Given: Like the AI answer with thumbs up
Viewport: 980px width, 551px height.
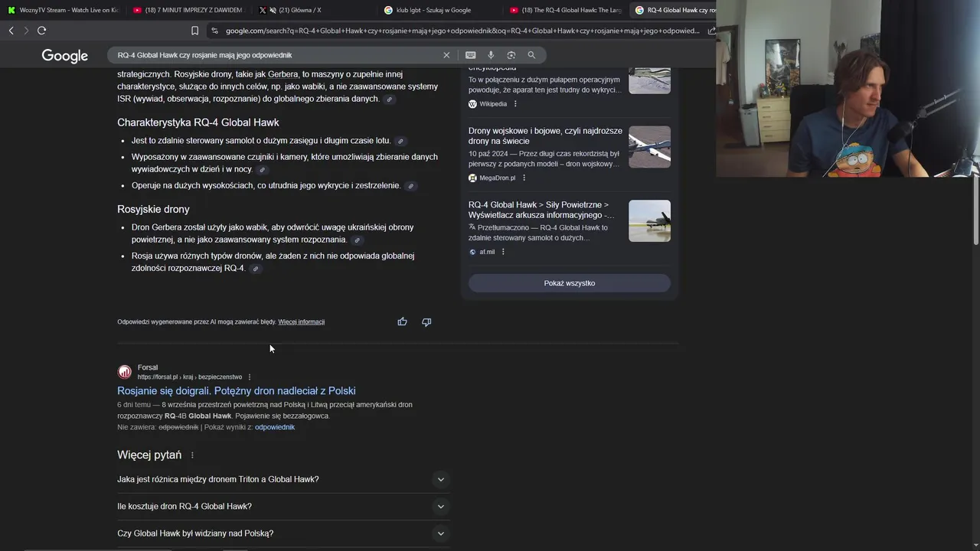Looking at the screenshot, I should [402, 322].
